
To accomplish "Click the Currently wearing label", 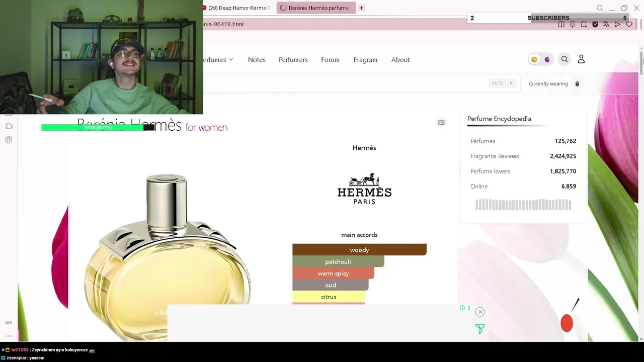I will point(548,84).
